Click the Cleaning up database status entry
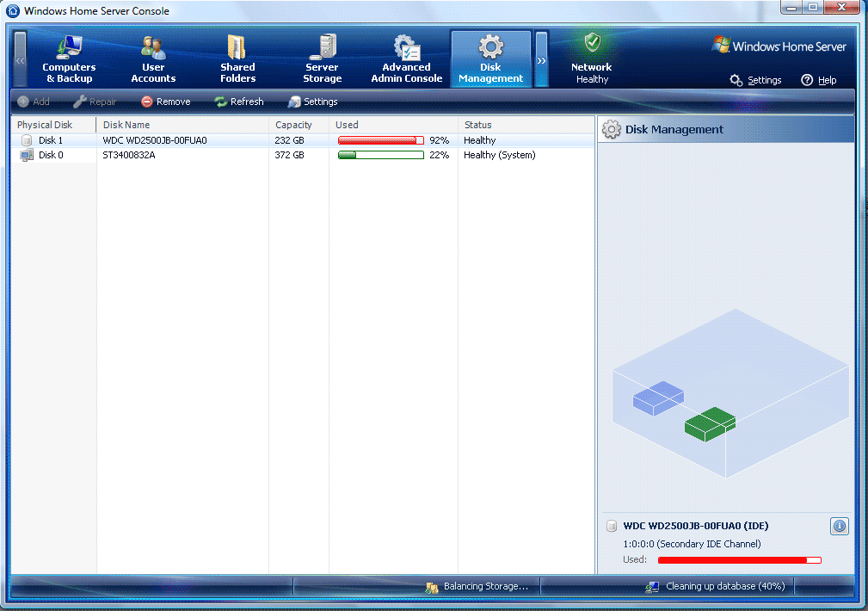The height and width of the screenshot is (611, 868). pyautogui.click(x=715, y=587)
